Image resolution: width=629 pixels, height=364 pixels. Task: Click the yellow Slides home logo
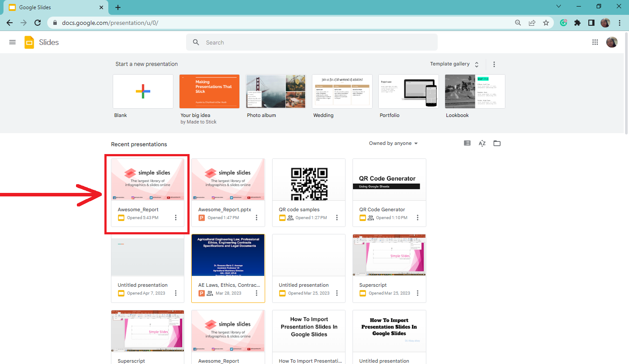coord(29,42)
